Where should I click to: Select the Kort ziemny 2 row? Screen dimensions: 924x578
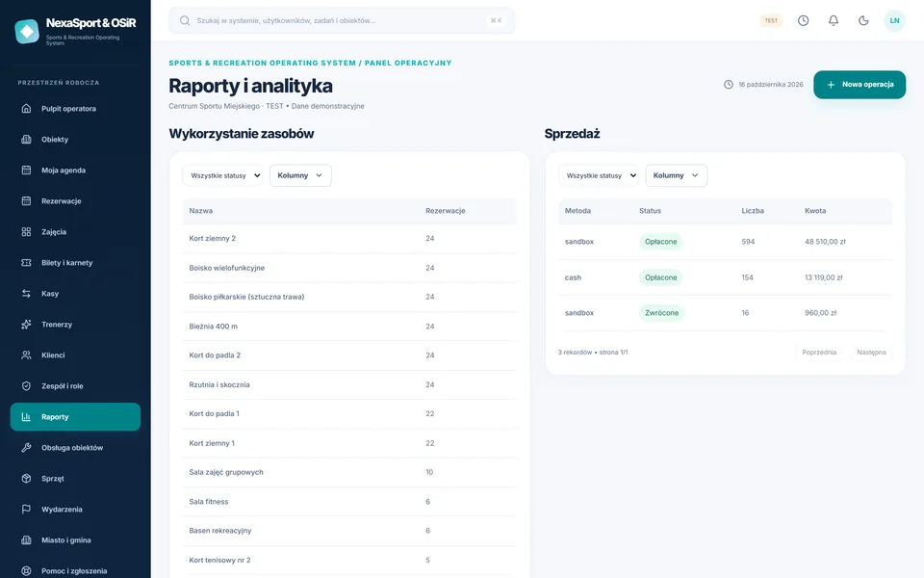[x=348, y=239]
